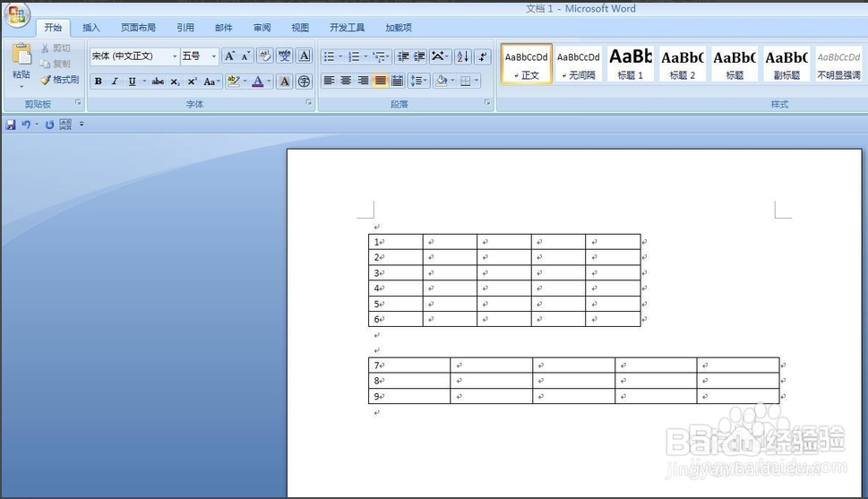868x499 pixels.
Task: Open the 开发工具 (Developer) tab
Action: point(347,28)
